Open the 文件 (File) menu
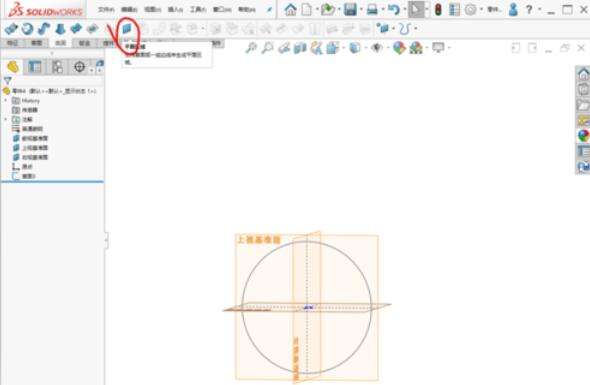The image size is (590, 385). (106, 9)
